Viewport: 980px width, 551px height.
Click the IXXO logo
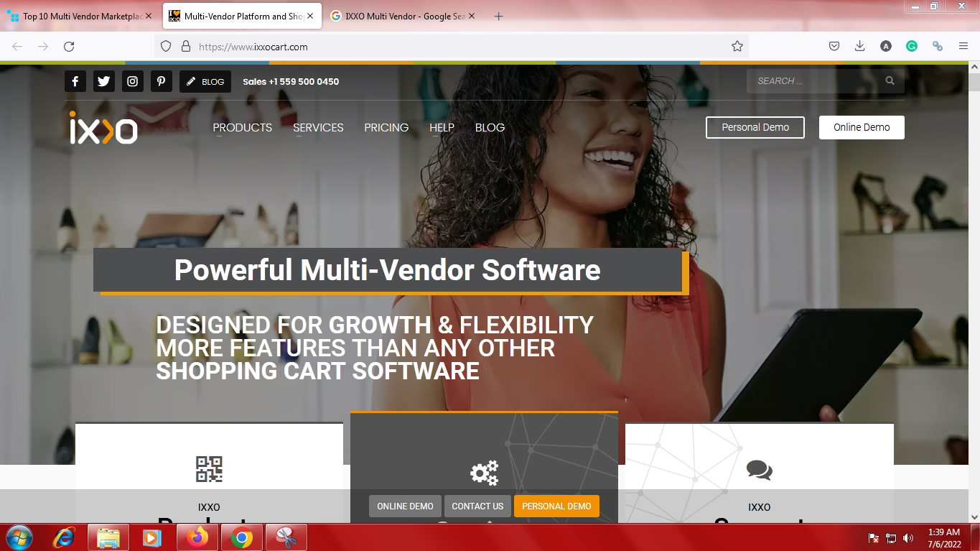click(103, 128)
